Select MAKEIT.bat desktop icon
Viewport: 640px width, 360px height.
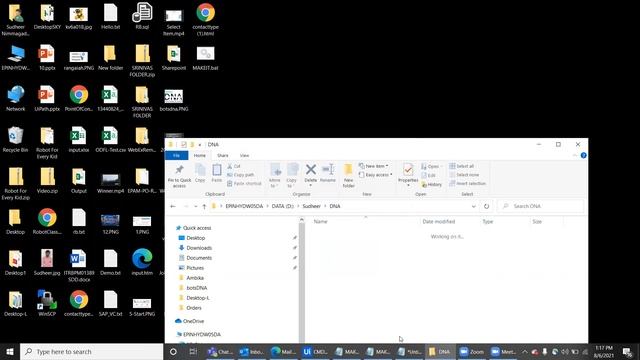tap(205, 58)
